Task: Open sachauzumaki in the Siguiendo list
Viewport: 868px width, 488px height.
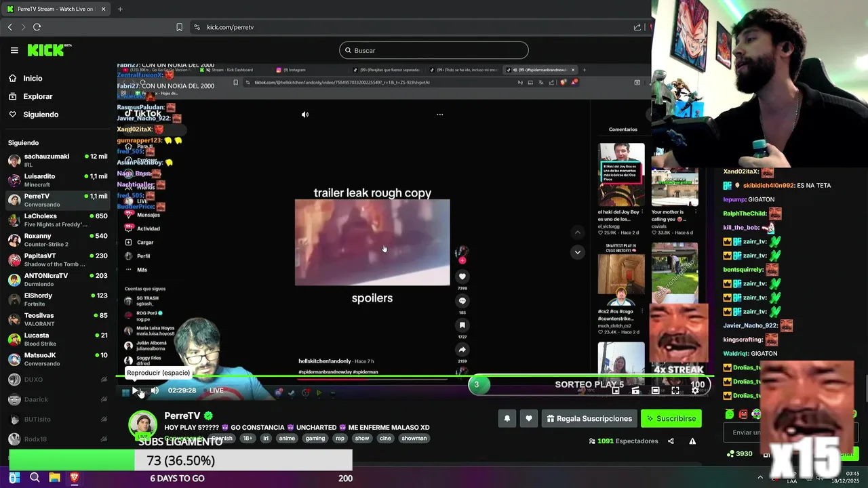Action: click(x=58, y=161)
